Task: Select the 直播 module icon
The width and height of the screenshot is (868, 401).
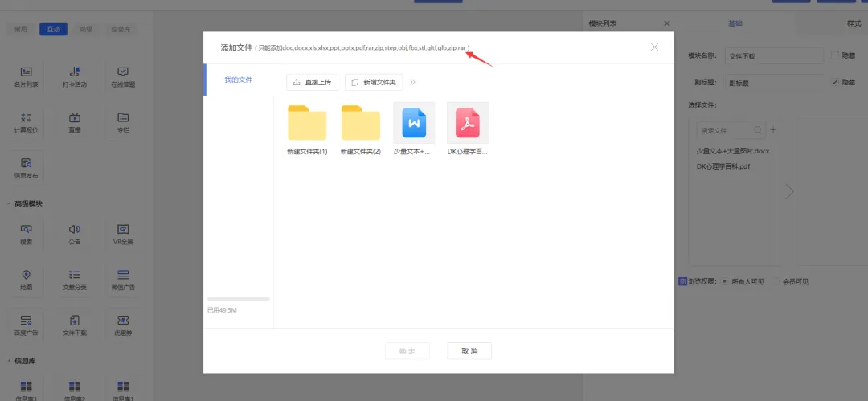Action: click(x=75, y=117)
